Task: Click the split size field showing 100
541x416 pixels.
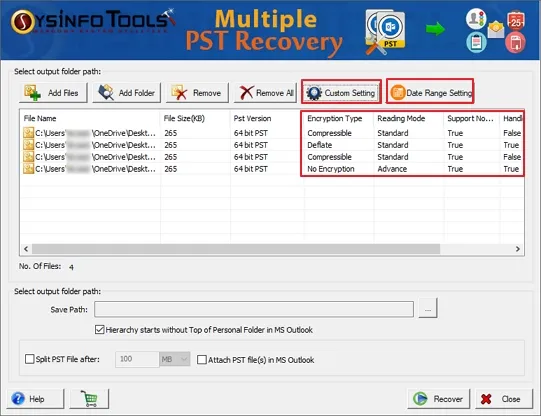Action: pos(137,359)
